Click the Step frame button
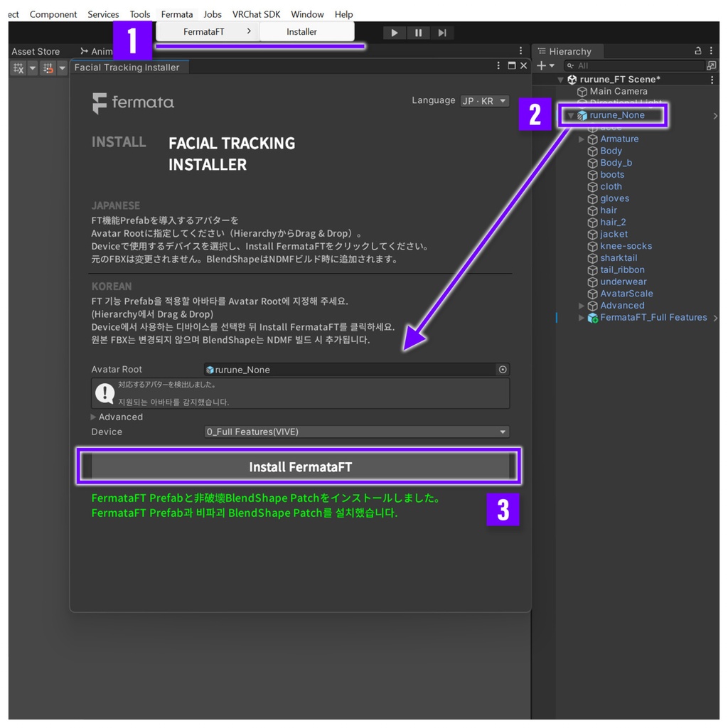This screenshot has height=728, width=728. 442,33
